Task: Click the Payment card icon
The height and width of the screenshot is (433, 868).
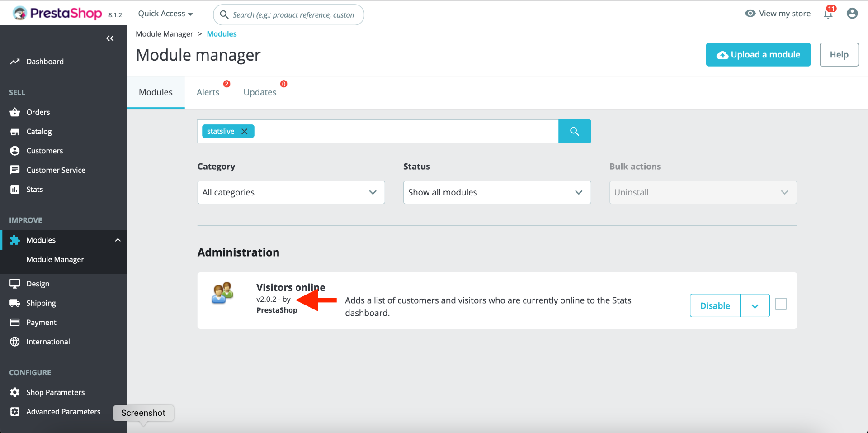Action: coord(15,322)
